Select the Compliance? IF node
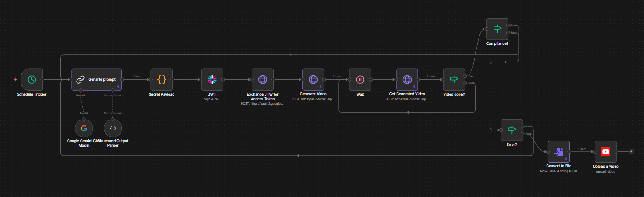This screenshot has width=644, height=197. point(497,29)
